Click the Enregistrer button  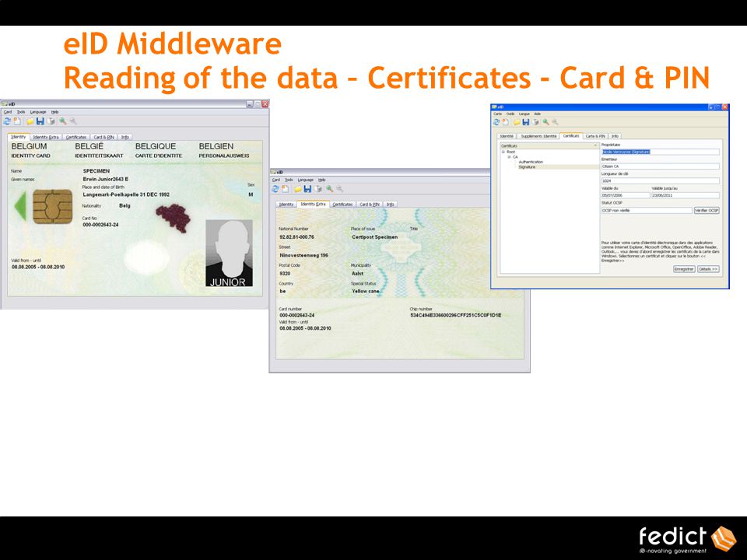coord(684,269)
